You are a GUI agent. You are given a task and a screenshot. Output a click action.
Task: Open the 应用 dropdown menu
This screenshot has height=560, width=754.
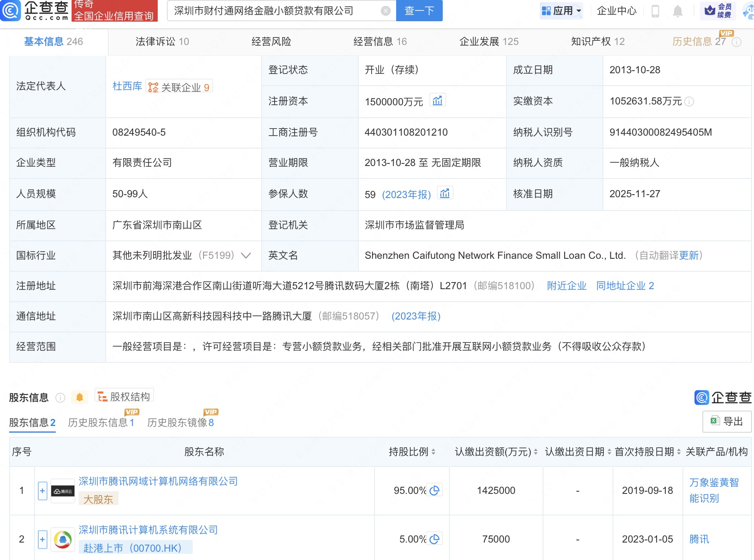(x=562, y=11)
